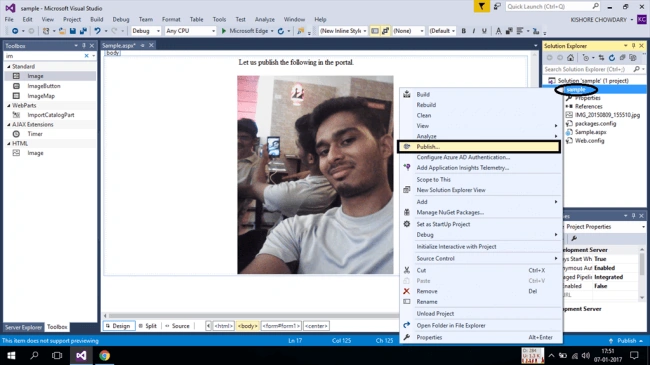Click the Home icon in Solution Explorer
Image resolution: width=650 pixels, height=365 pixels.
(571, 58)
